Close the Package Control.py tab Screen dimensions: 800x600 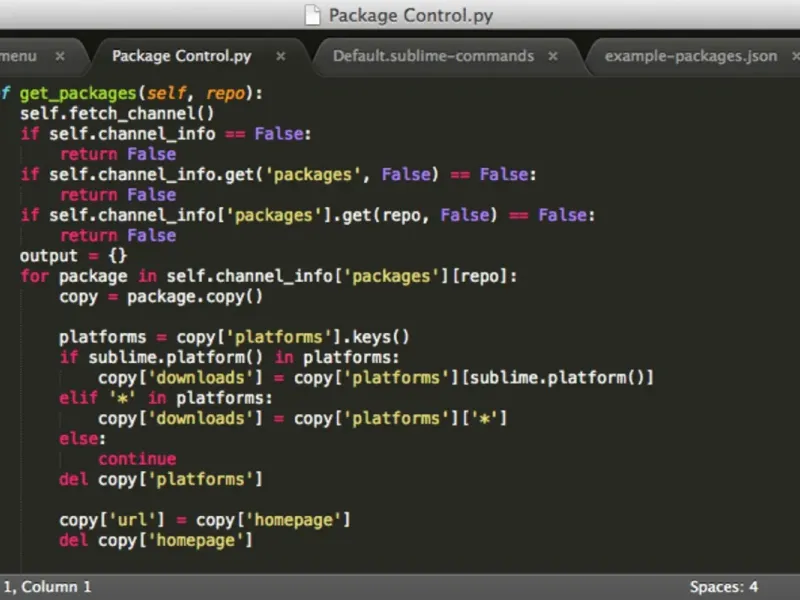281,56
